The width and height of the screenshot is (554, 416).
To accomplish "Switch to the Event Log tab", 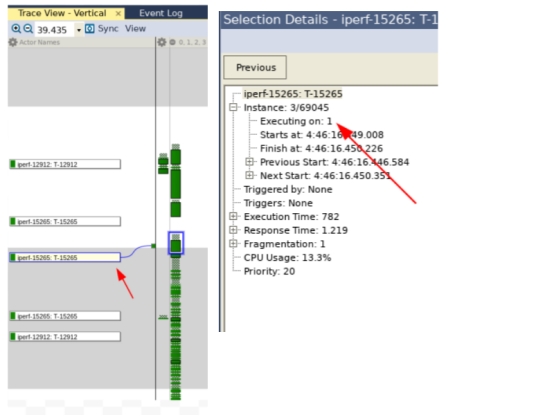I will click(161, 13).
